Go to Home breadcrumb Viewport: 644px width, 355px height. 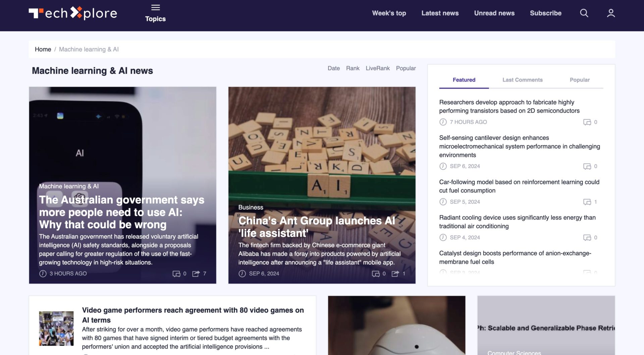point(43,49)
